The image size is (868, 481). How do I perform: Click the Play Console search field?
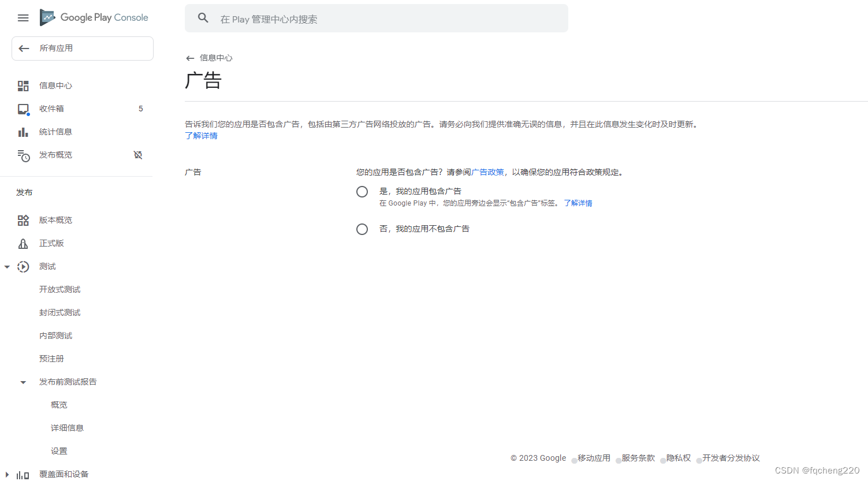point(377,18)
